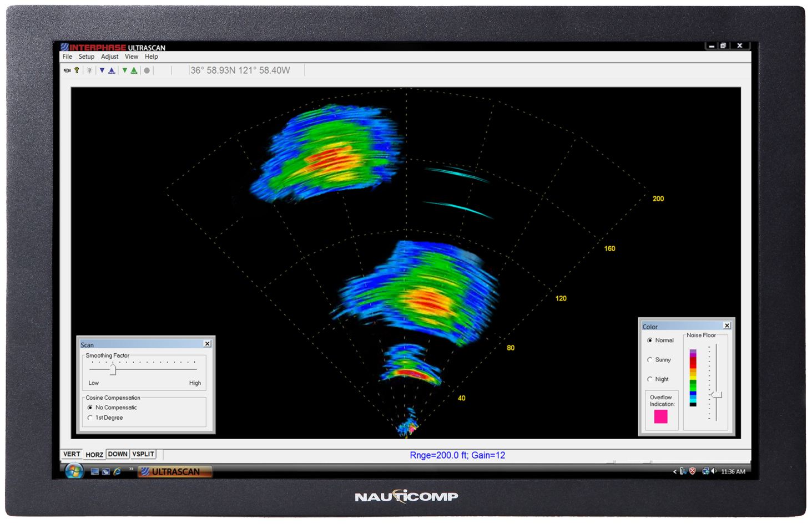Click the High end of smoothing slider
Viewport: 812px width, 524px height.
pos(195,383)
